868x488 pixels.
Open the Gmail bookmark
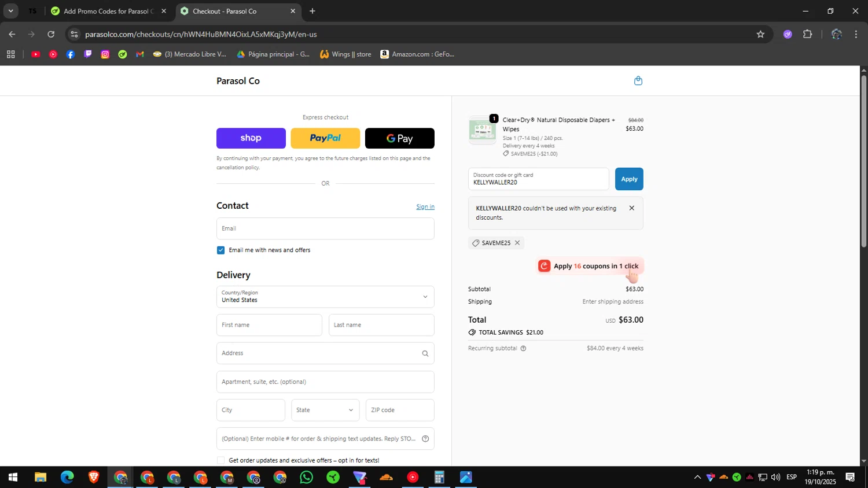point(139,54)
